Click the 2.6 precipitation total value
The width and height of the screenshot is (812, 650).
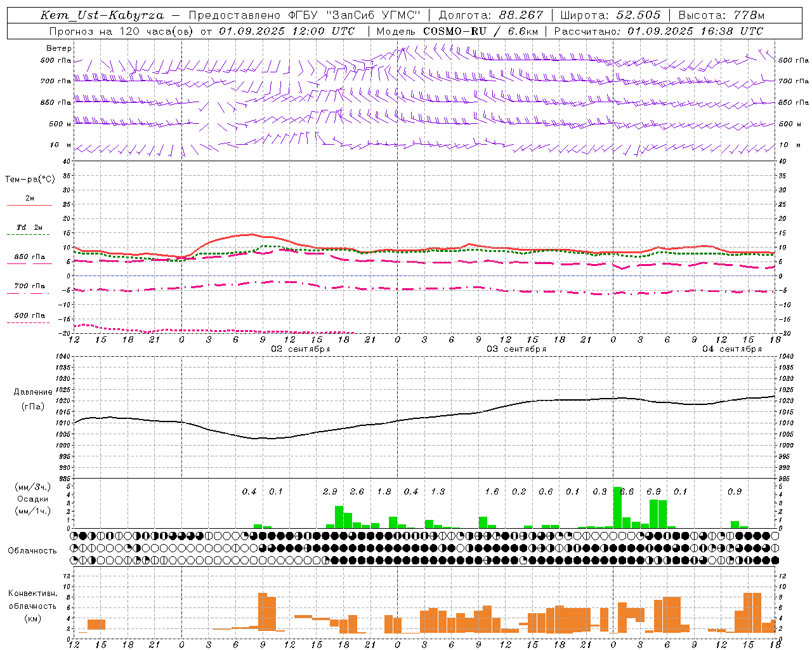[357, 491]
